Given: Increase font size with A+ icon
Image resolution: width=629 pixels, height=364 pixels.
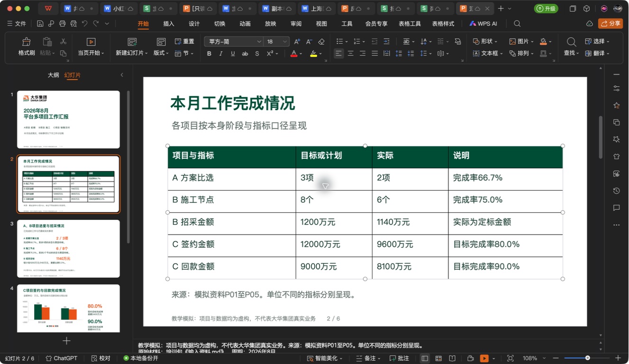Looking at the screenshot, I should [297, 42].
